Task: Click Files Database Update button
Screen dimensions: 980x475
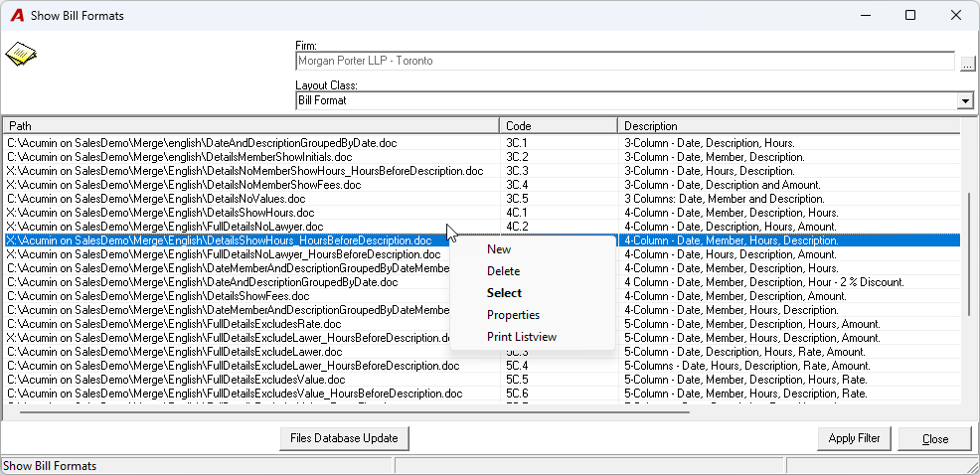Action: point(344,438)
